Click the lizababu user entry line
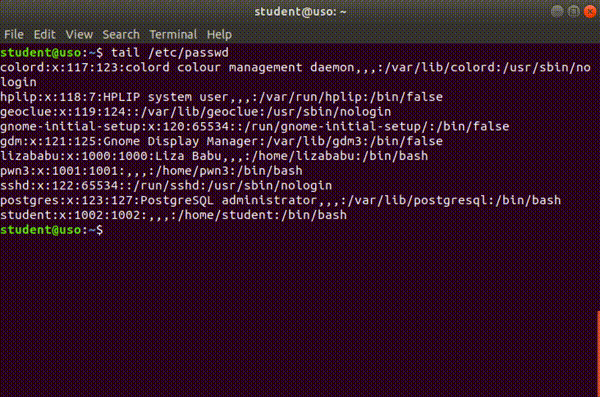This screenshot has height=397, width=600. coord(214,156)
